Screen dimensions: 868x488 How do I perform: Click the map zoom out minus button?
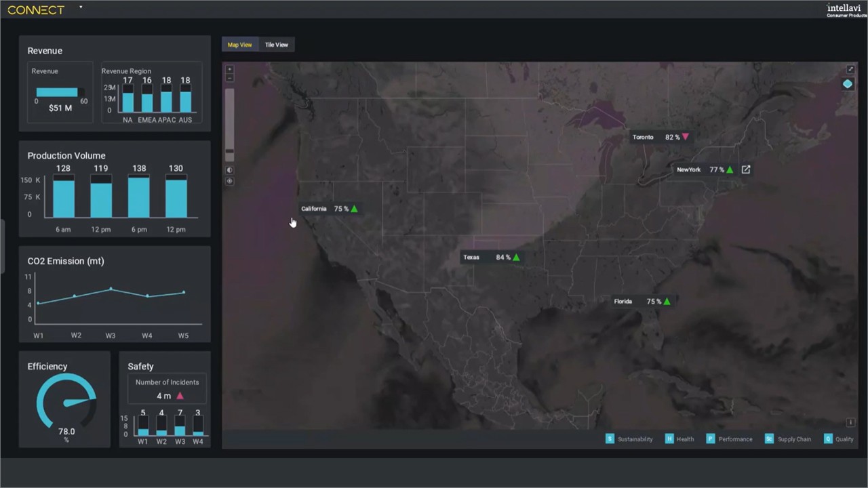(x=229, y=78)
